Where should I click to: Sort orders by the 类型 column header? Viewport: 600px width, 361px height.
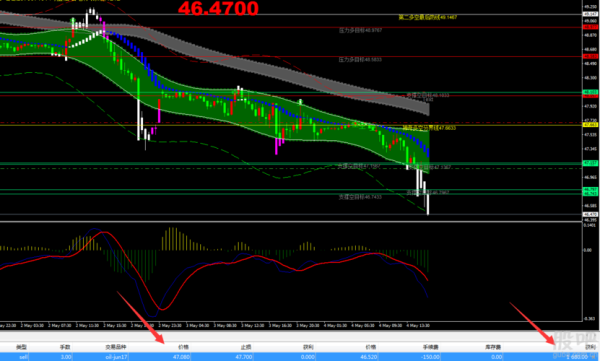coord(21,347)
